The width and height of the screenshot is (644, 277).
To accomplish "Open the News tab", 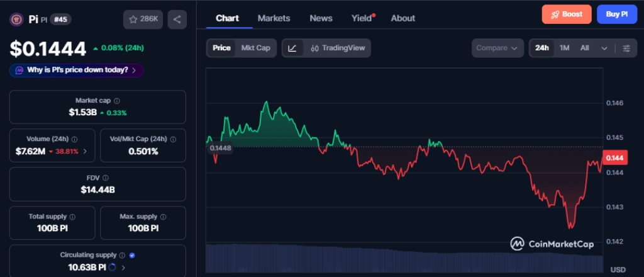I will [x=321, y=18].
